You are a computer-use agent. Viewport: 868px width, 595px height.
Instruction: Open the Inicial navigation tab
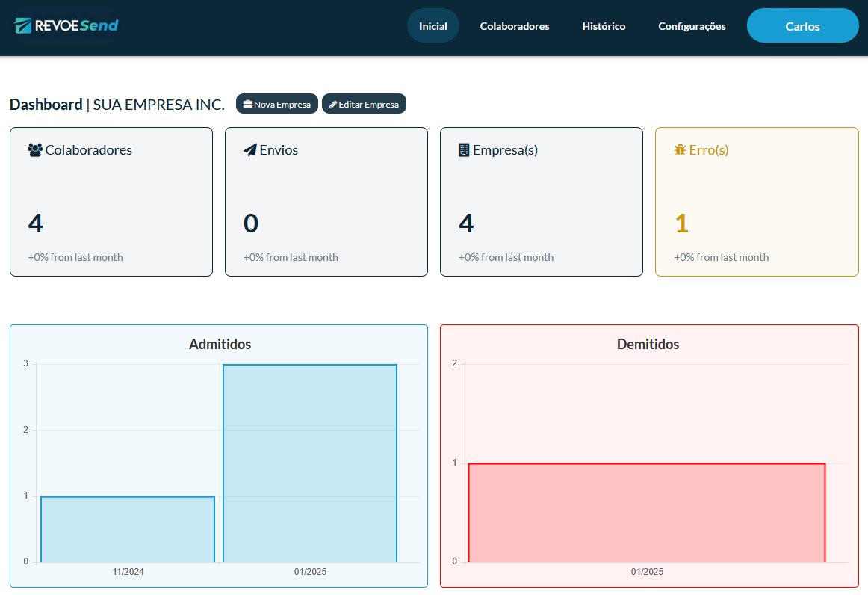coord(433,26)
